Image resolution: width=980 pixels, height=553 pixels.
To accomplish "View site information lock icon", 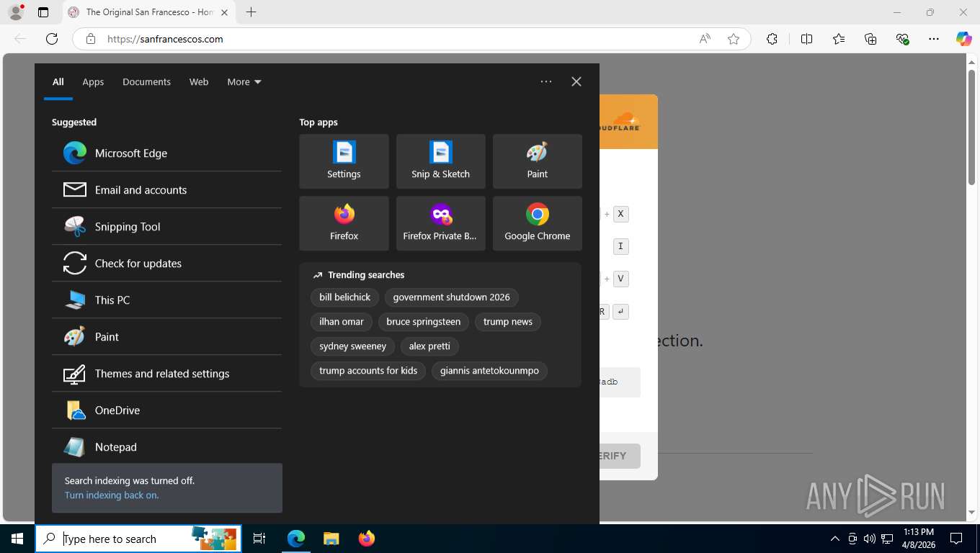I will 91,39.
